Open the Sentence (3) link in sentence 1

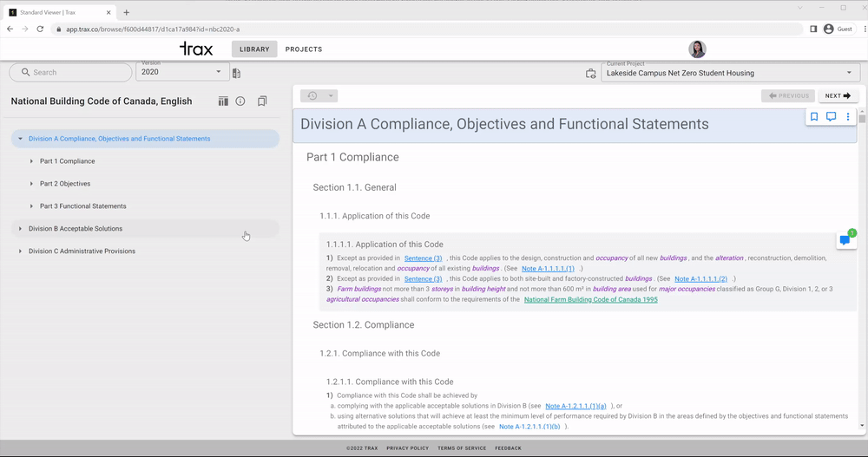423,258
